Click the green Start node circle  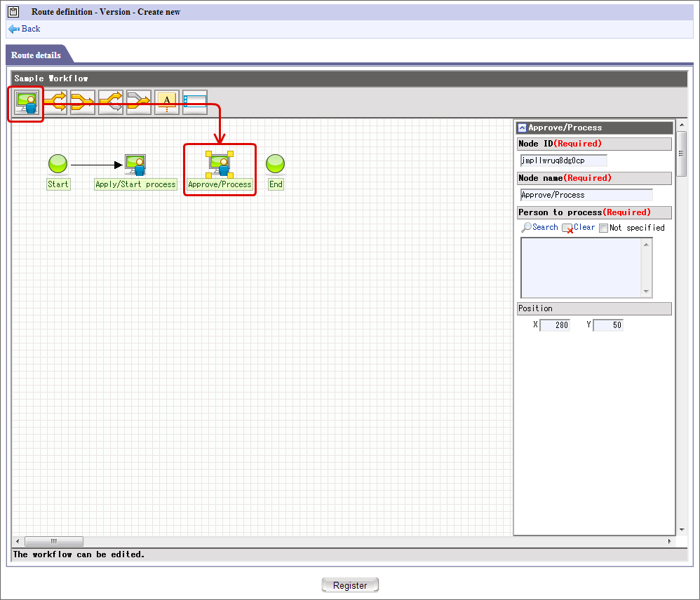click(x=58, y=164)
